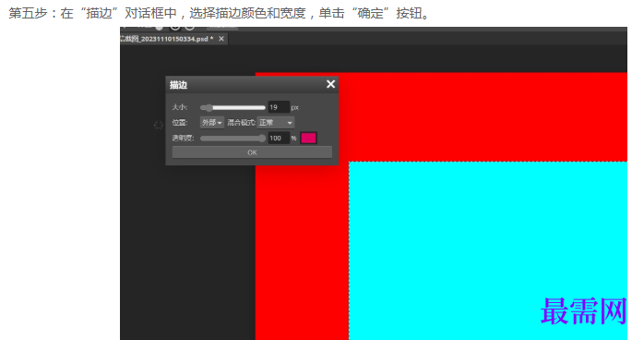Close the 描边 stroke dialog
Image resolution: width=644 pixels, height=340 pixels.
coord(330,84)
